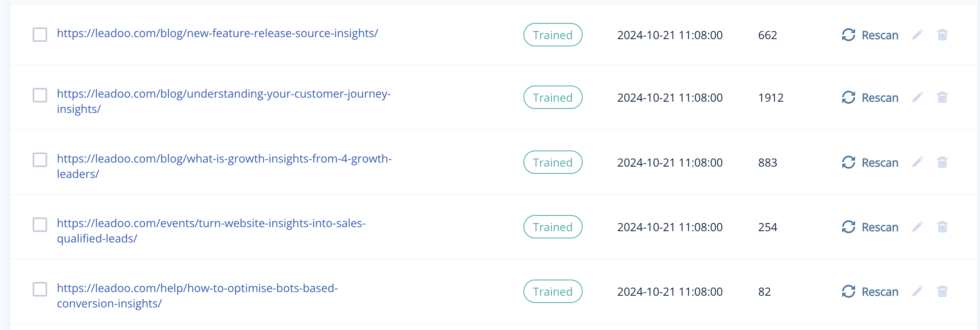The image size is (980, 330).
Task: Click the rescan icon on the help article row
Action: click(x=849, y=291)
